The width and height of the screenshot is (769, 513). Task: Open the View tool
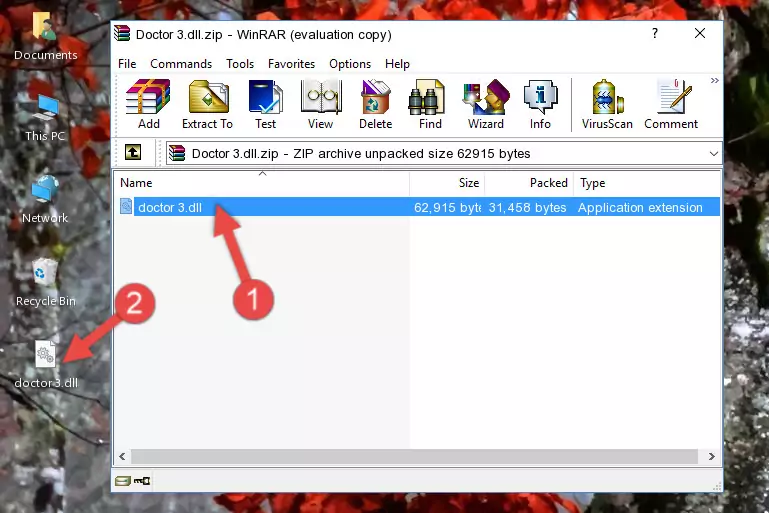point(321,104)
